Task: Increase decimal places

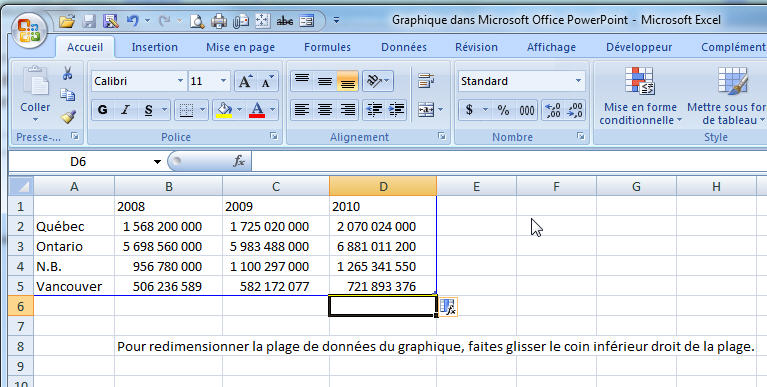Action: pos(553,110)
